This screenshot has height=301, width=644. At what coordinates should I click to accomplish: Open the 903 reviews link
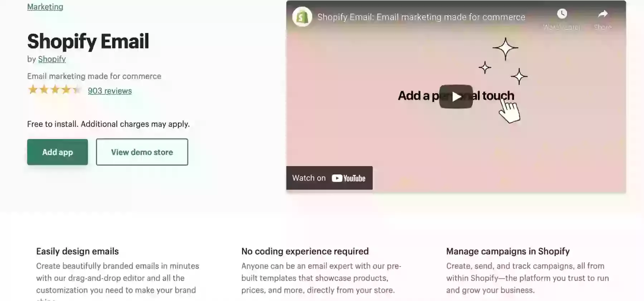coord(110,91)
